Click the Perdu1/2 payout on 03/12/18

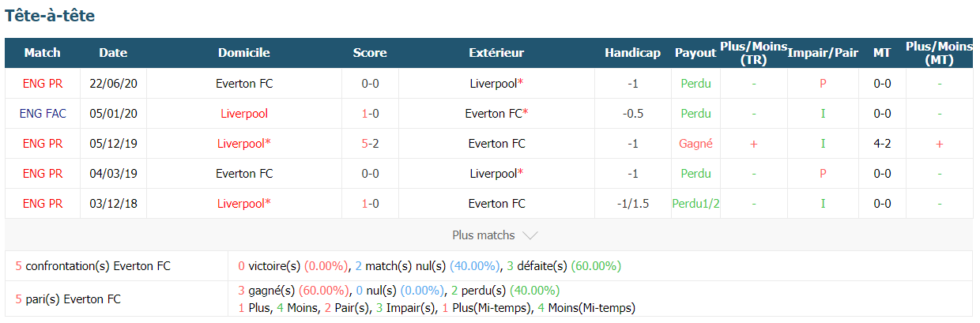point(695,203)
